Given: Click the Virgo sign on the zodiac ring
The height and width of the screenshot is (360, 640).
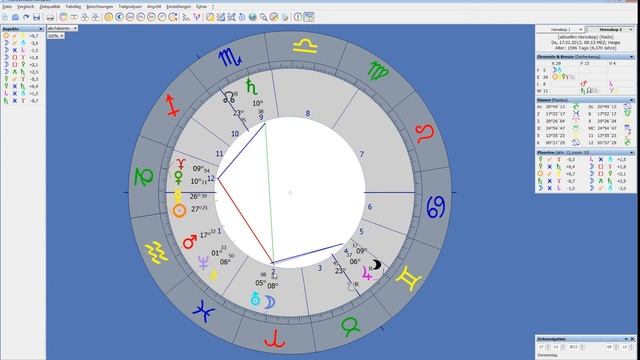Looking at the screenshot, I should point(378,71).
